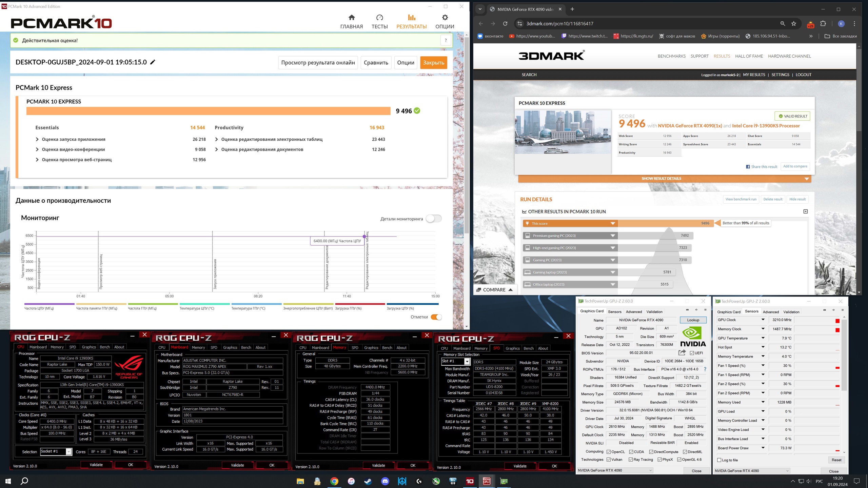Toggle Vulkan checkbox in GPU-Z

tap(609, 460)
